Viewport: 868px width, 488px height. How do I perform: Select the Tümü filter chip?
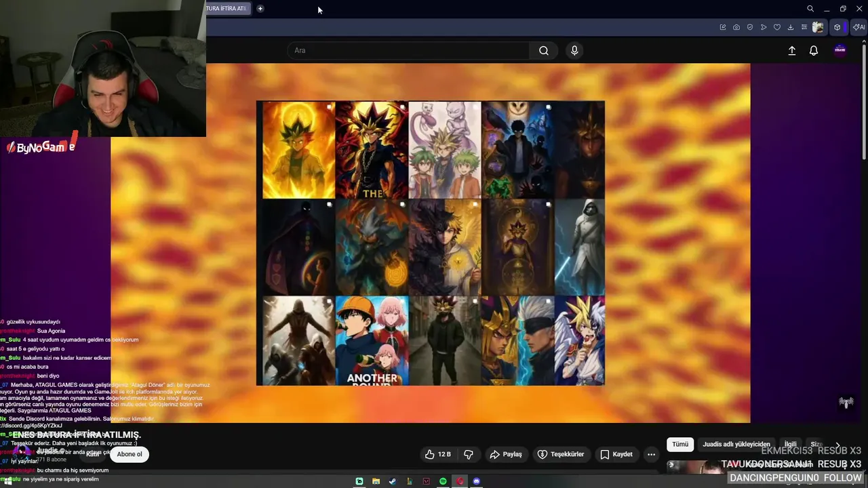tap(680, 444)
